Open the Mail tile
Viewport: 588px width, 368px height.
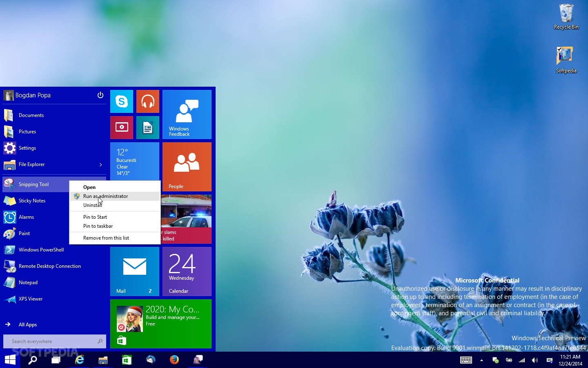coord(135,272)
